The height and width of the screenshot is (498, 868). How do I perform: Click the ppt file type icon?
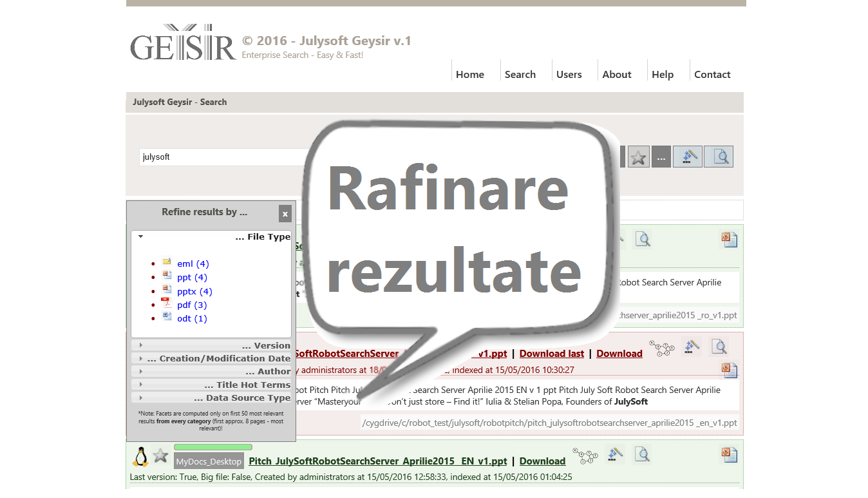[x=167, y=276]
